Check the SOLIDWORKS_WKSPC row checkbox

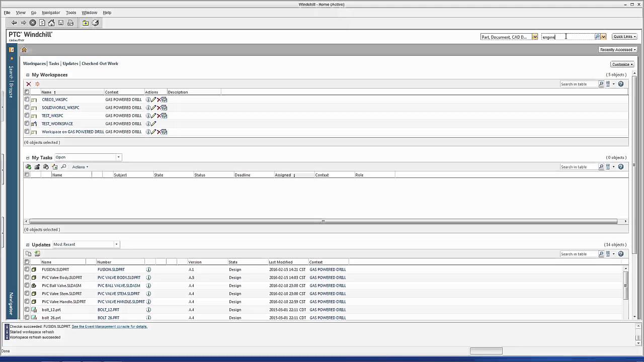[x=27, y=108]
